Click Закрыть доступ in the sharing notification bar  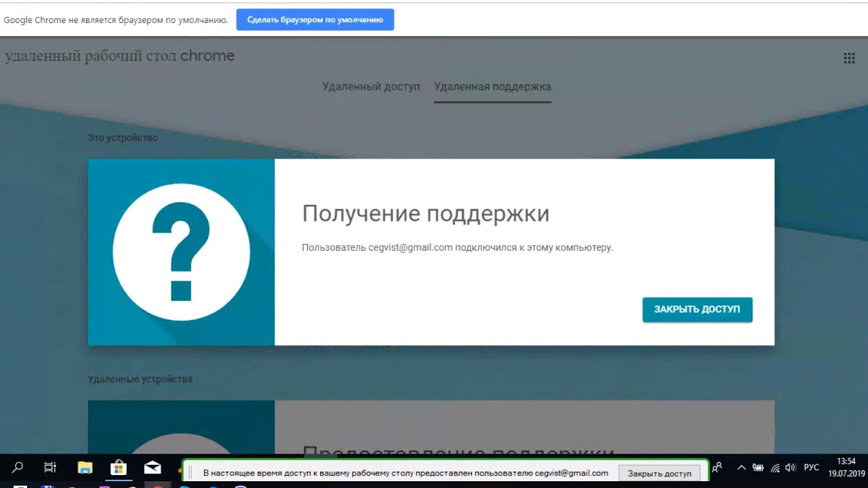(659, 473)
